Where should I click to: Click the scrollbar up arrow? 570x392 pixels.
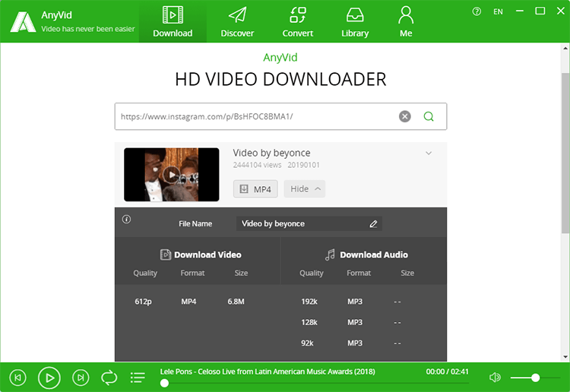tap(565, 48)
